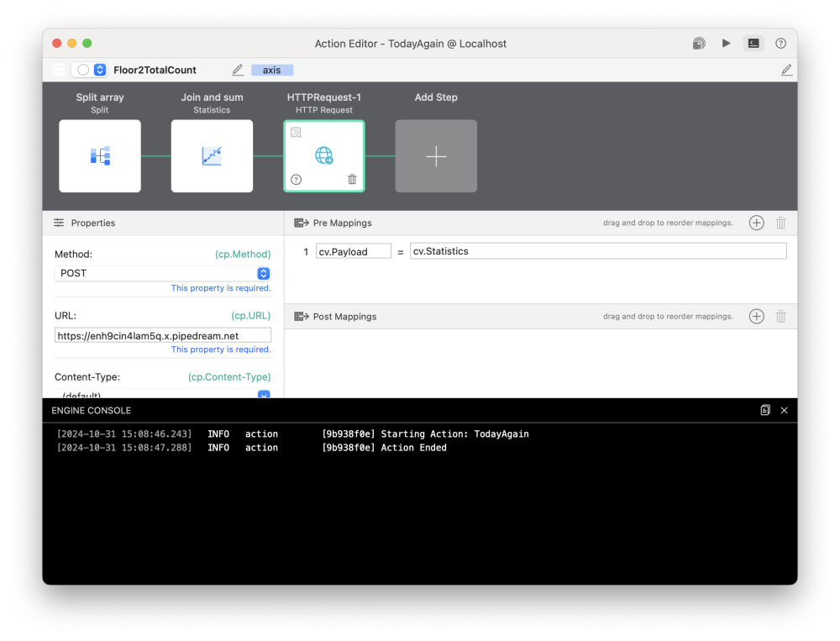This screenshot has height=641, width=840.
Task: Delete a Pre Mapping with the trash icon
Action: point(780,223)
